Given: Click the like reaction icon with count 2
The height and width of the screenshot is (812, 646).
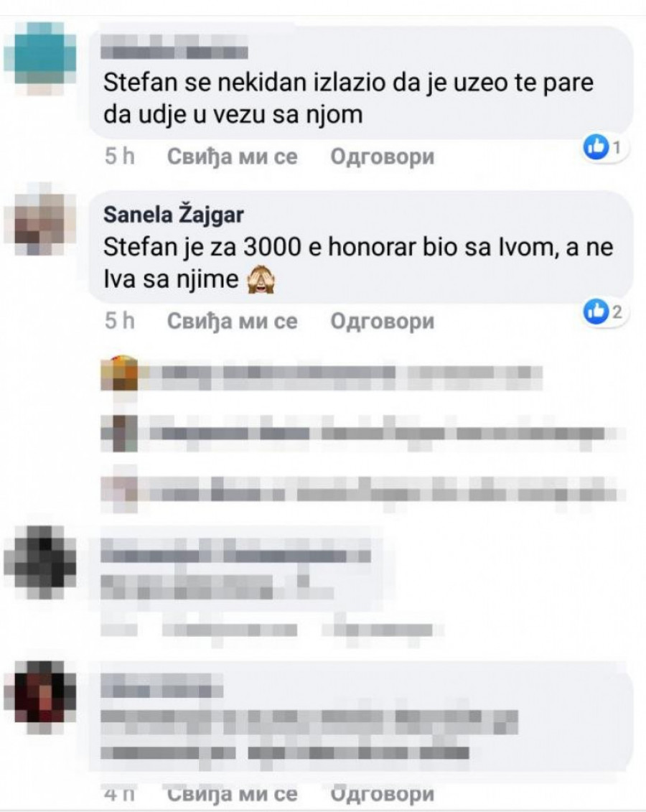Looking at the screenshot, I should (x=596, y=312).
